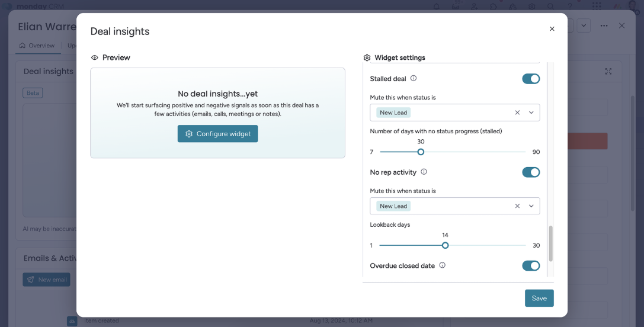Click invite members icon in top bar
Image resolution: width=644 pixels, height=327 pixels.
pyautogui.click(x=475, y=6)
